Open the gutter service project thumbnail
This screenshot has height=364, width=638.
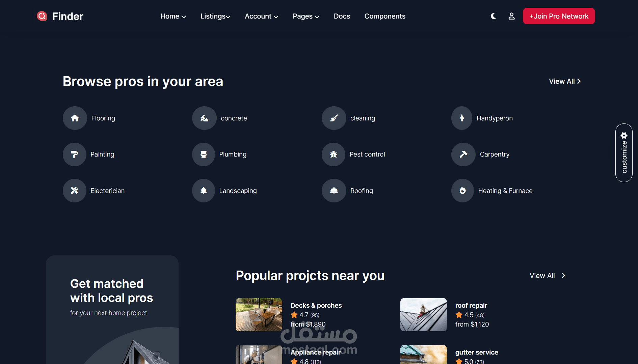click(x=424, y=355)
